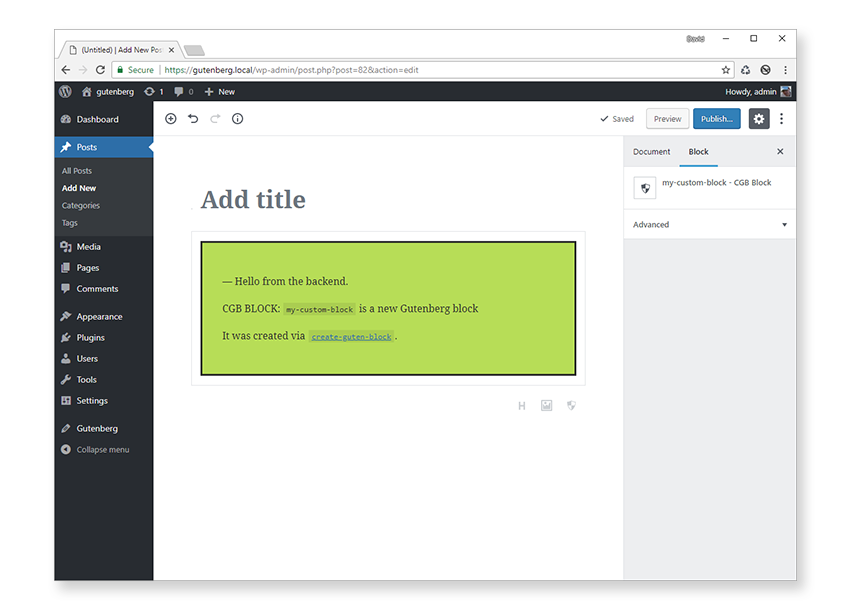Open the Chrome menu dots
The height and width of the screenshot is (616, 850).
pyautogui.click(x=785, y=70)
